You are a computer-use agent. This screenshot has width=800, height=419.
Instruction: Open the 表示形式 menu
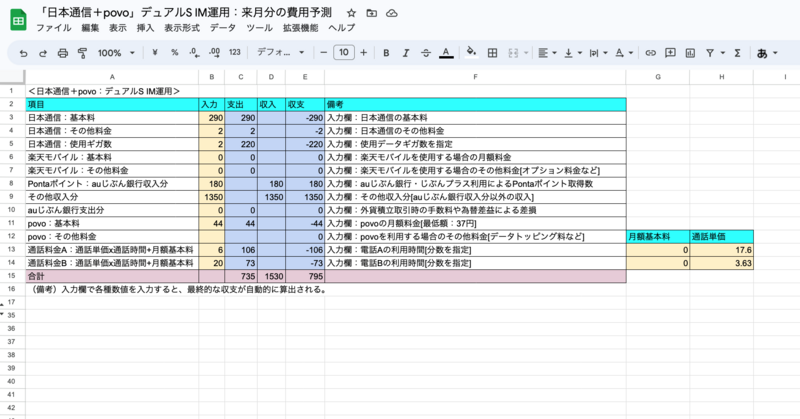point(182,28)
